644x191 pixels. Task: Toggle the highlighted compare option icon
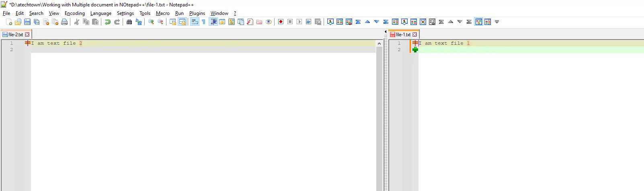pos(478,22)
